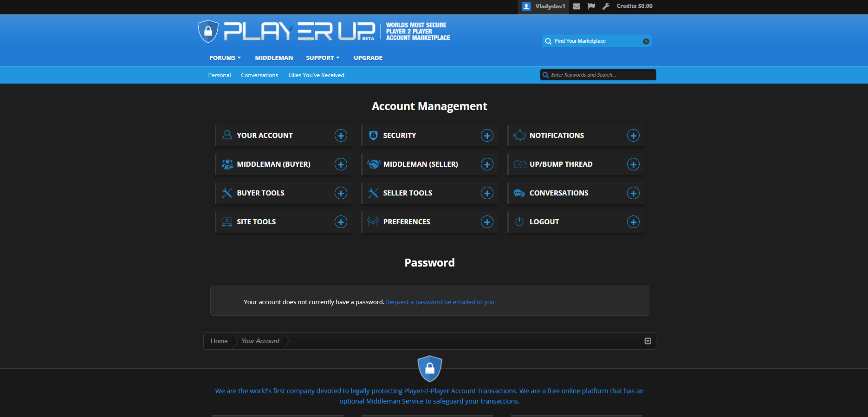This screenshot has height=417, width=868.
Task: Click the Up/Bump Thread icon
Action: pos(520,164)
